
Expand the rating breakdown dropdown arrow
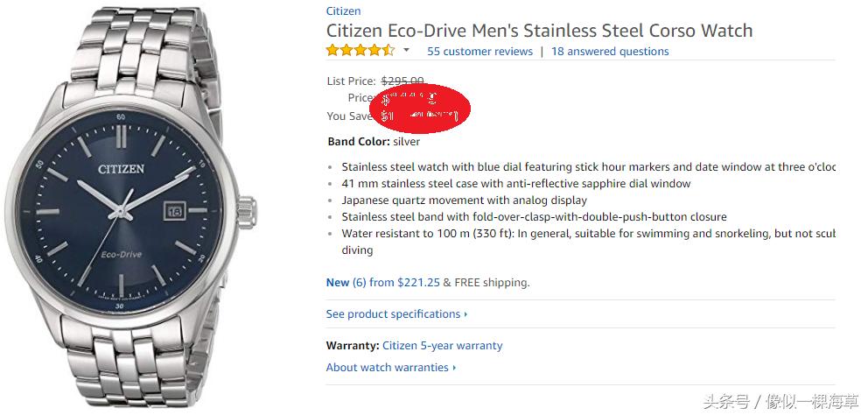coord(406,51)
